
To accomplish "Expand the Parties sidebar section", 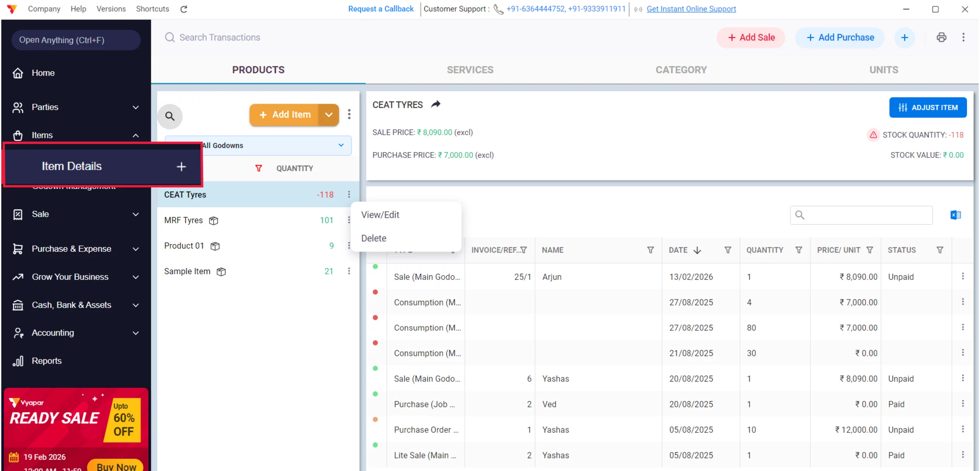I will point(136,107).
